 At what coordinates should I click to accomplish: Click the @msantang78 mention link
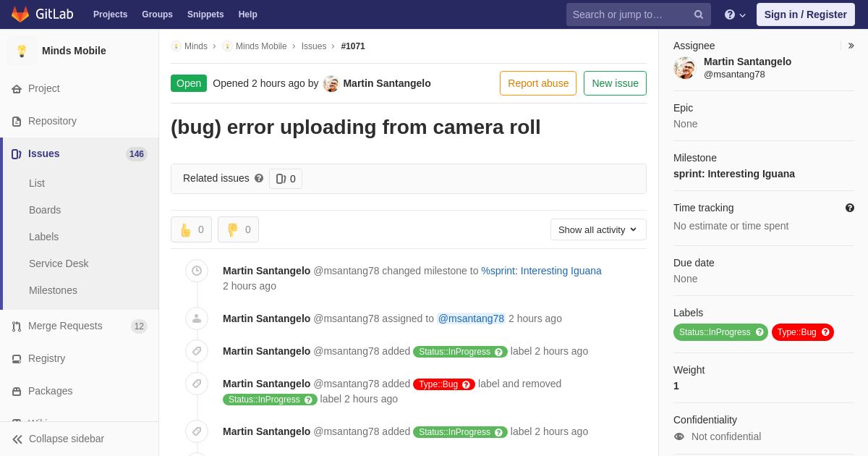[471, 318]
